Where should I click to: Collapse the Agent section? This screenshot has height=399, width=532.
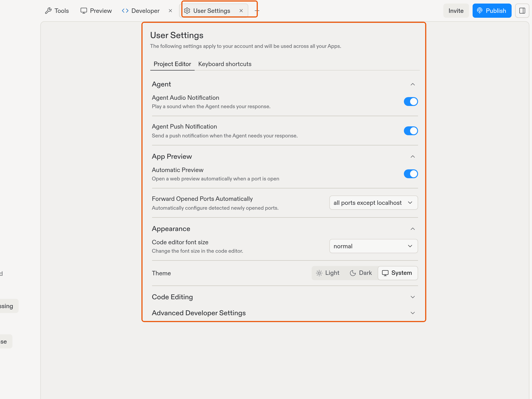pyautogui.click(x=413, y=84)
